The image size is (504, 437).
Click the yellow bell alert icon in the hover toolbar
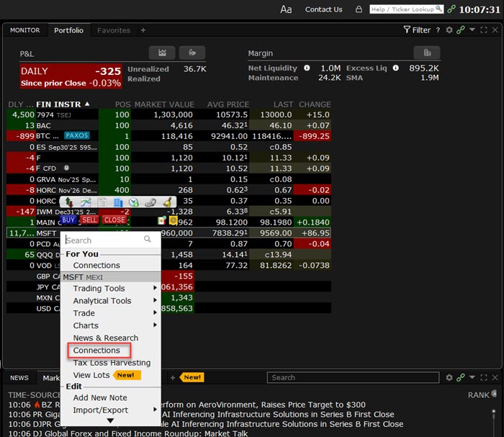click(x=167, y=202)
